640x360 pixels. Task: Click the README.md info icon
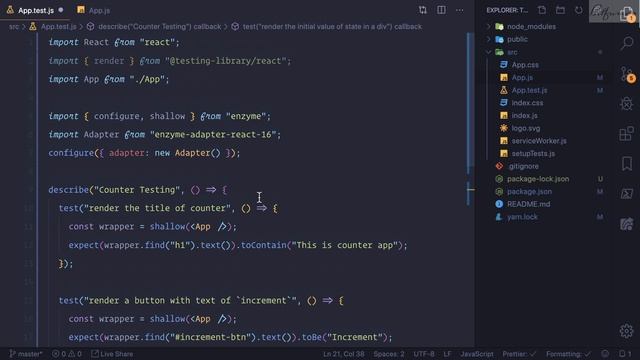click(499, 204)
